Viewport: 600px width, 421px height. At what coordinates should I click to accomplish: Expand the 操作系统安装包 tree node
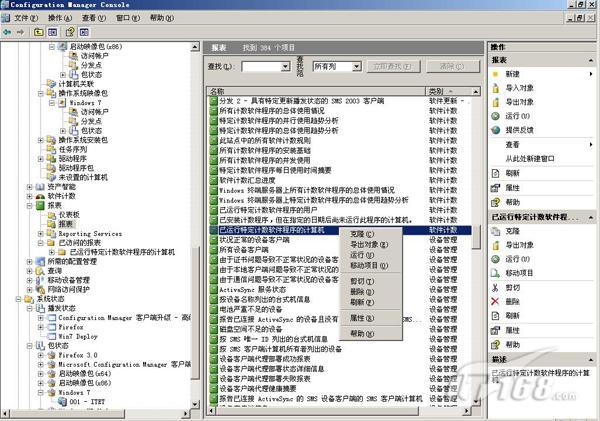pos(41,140)
